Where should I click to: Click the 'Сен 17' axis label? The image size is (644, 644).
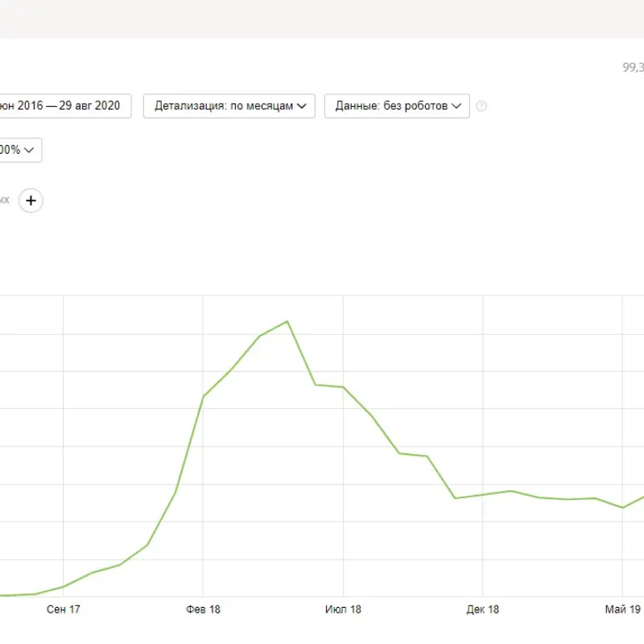[64, 609]
